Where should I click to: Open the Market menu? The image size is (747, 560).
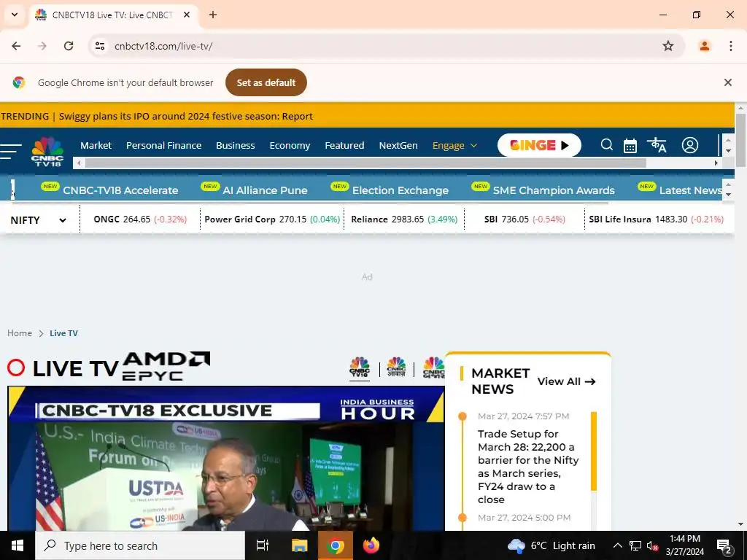(x=96, y=145)
